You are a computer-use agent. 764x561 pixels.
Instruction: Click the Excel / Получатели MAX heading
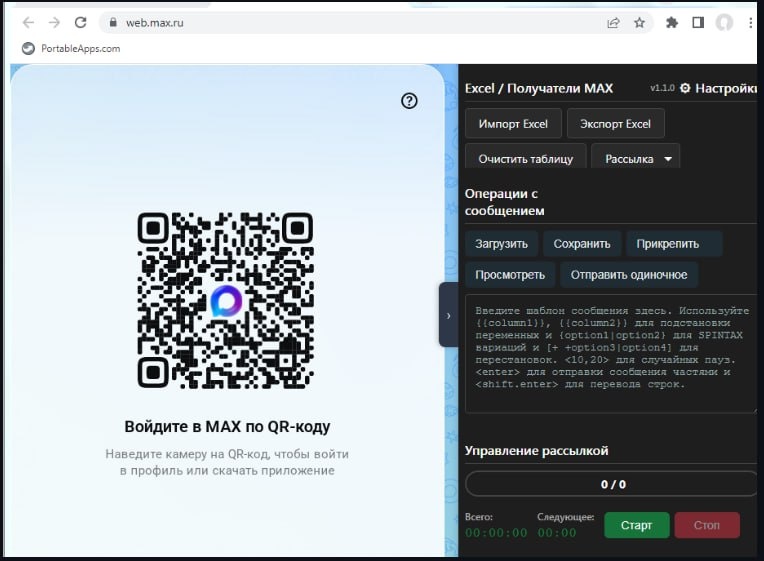pyautogui.click(x=539, y=88)
